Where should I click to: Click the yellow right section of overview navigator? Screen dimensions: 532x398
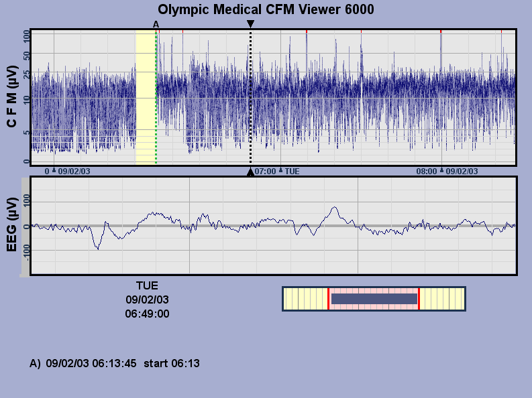(442, 299)
